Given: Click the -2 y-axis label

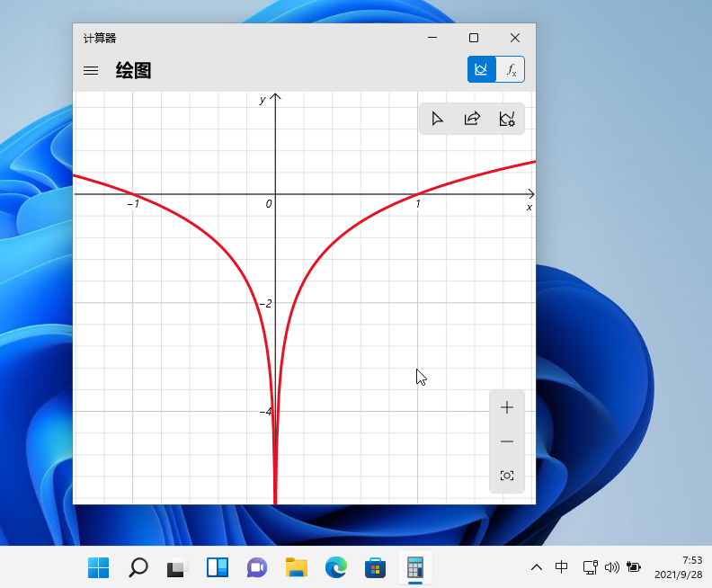Looking at the screenshot, I should point(265,304).
